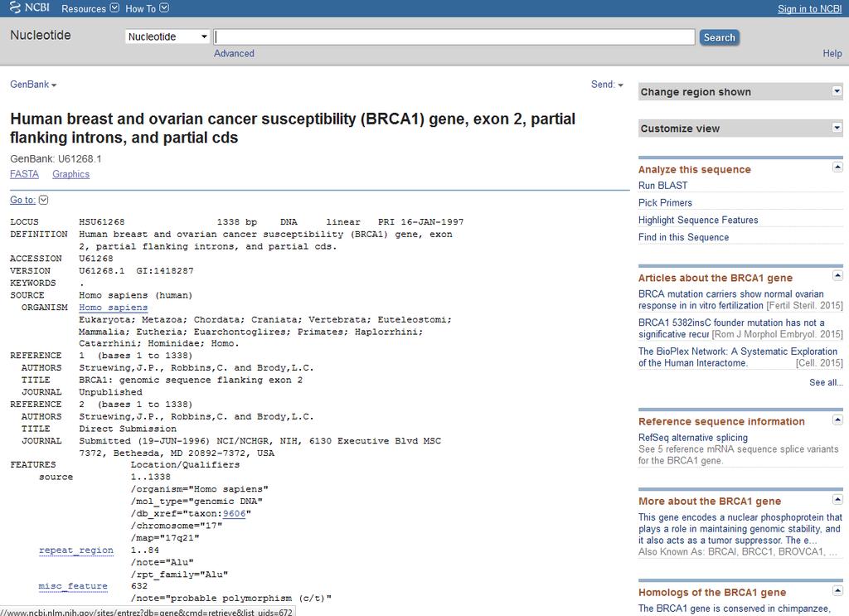The width and height of the screenshot is (849, 616).
Task: Open the GenBank format dropdown
Action: coord(33,85)
